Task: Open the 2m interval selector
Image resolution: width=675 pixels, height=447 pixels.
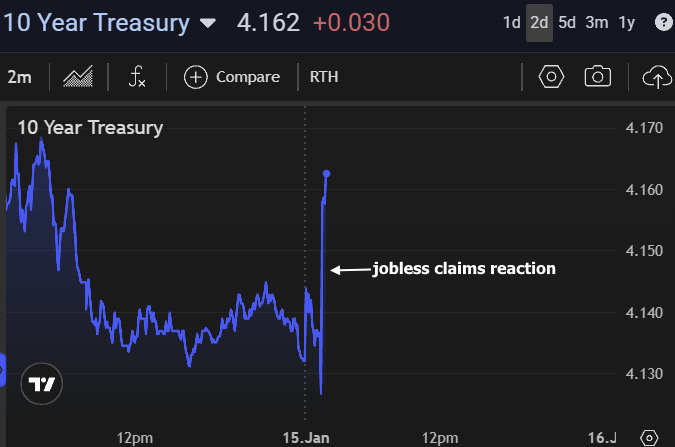Action: pyautogui.click(x=18, y=77)
